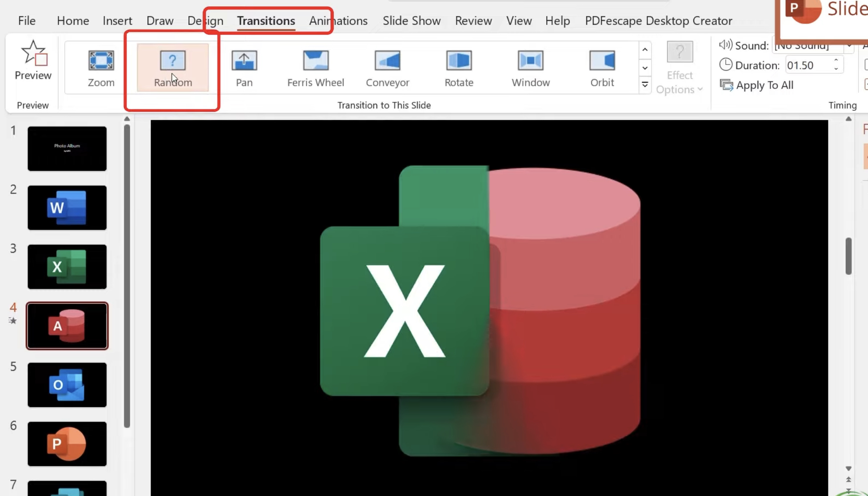This screenshot has height=496, width=868.
Task: Increase duration with up spinner arrow
Action: [836, 60]
